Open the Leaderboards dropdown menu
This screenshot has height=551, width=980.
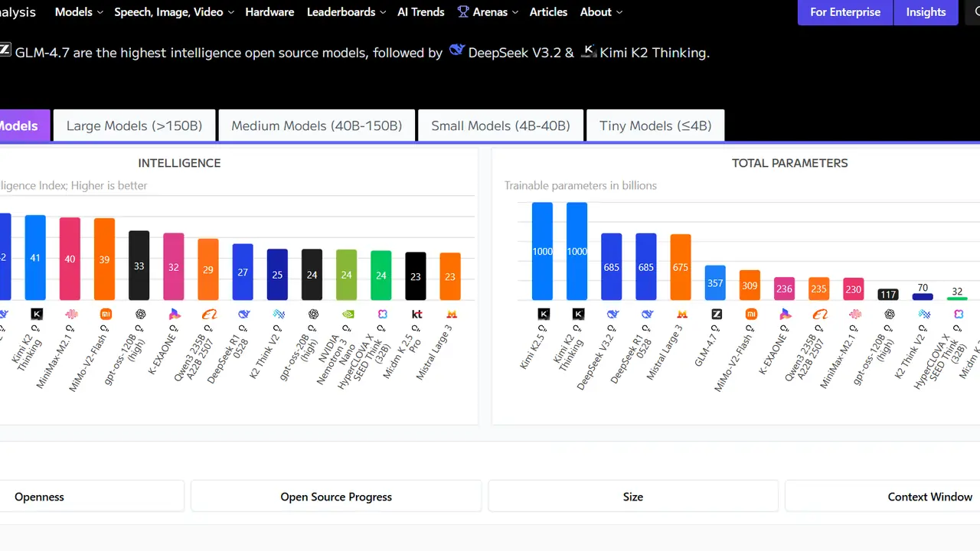(x=346, y=12)
